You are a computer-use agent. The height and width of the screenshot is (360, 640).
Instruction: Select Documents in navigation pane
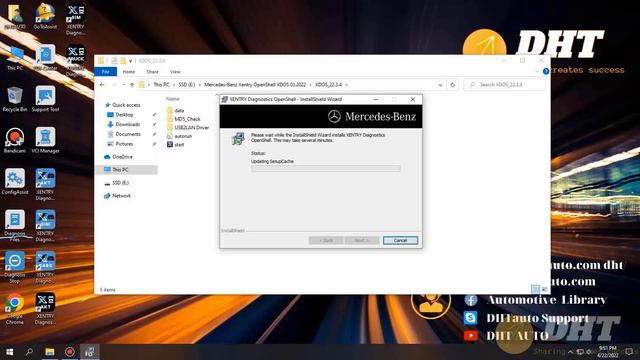pyautogui.click(x=128, y=134)
